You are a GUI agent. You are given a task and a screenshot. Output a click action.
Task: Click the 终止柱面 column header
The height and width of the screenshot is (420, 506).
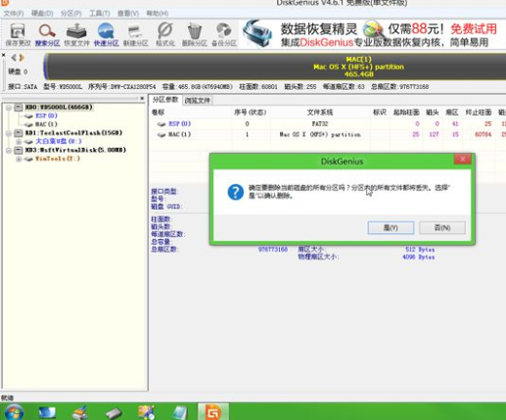[479, 113]
